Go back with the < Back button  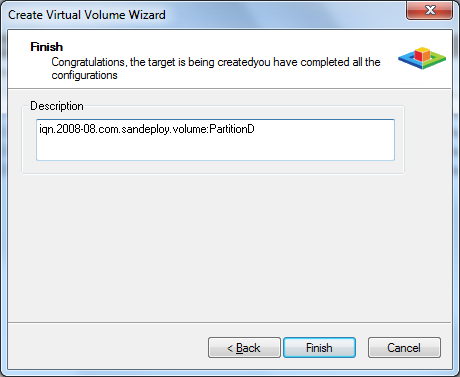point(244,348)
